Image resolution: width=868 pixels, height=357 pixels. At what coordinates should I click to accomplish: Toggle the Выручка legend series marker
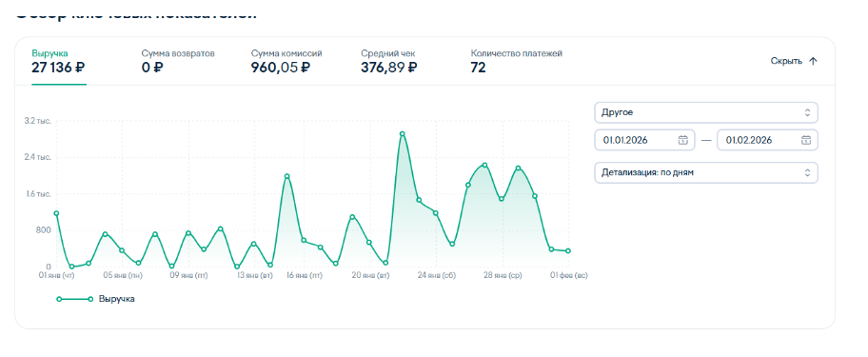(x=75, y=299)
